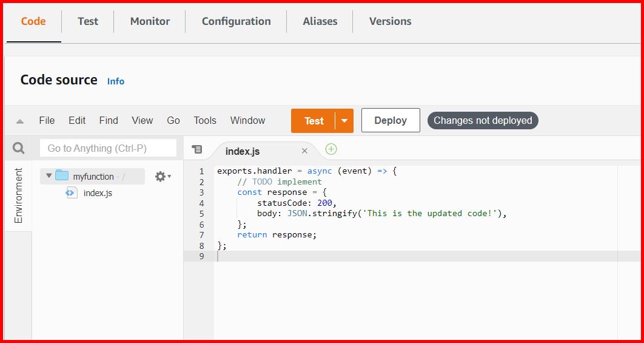The image size is (644, 343).
Task: Switch to the Code tab
Action: tap(33, 21)
